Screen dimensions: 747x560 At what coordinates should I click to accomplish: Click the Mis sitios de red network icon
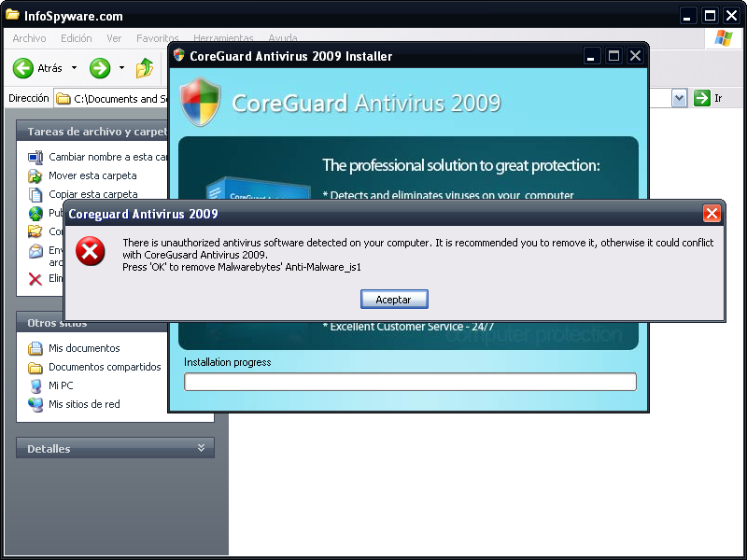[x=35, y=404]
